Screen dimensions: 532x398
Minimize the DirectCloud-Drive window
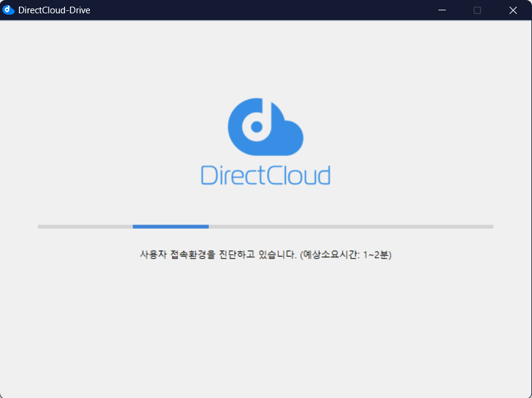pos(442,10)
